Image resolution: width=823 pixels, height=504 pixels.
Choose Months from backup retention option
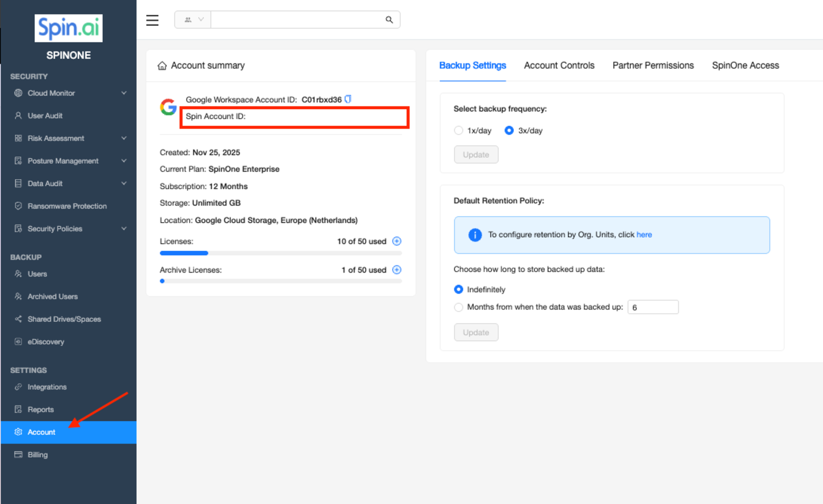(459, 307)
